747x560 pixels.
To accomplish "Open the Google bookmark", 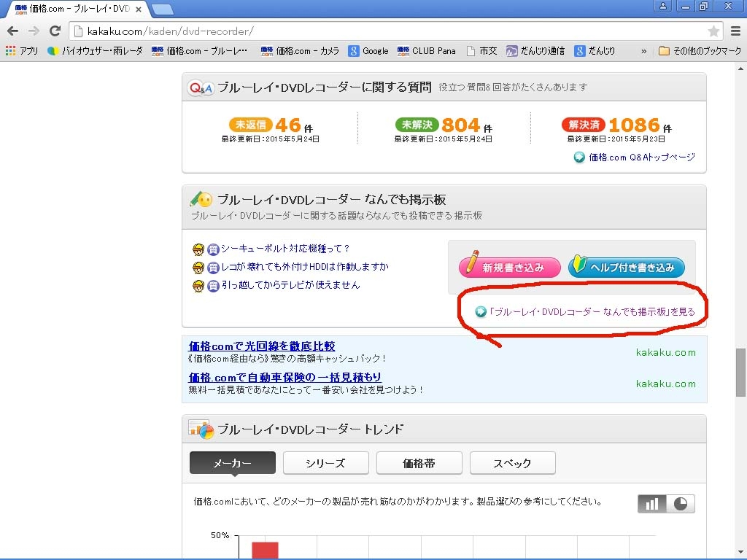I will (368, 50).
